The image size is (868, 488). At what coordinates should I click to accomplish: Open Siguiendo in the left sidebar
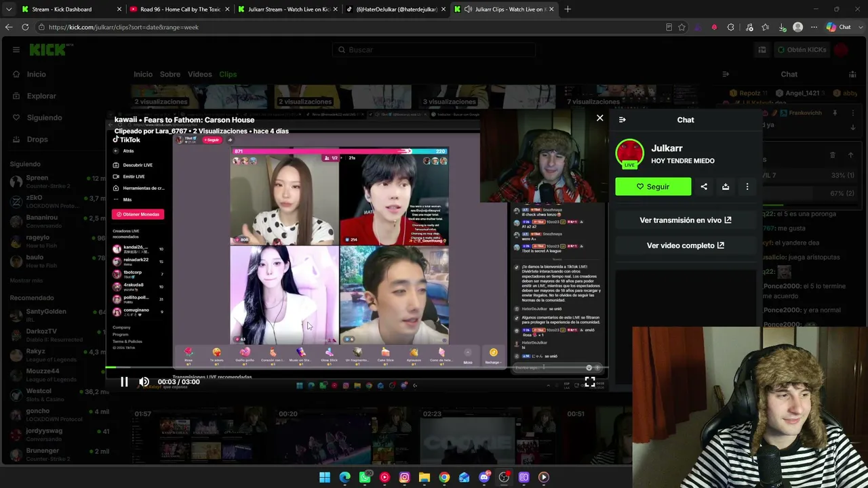[x=44, y=117]
